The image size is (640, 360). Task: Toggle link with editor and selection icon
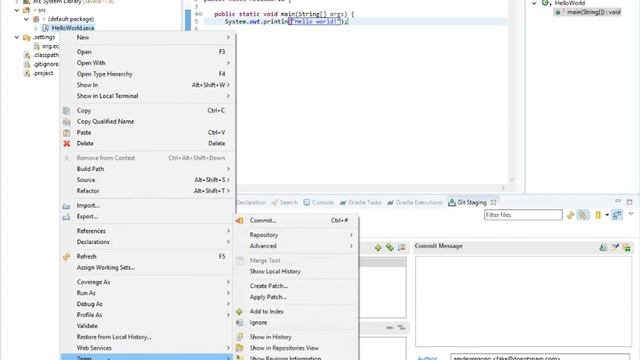tap(583, 215)
